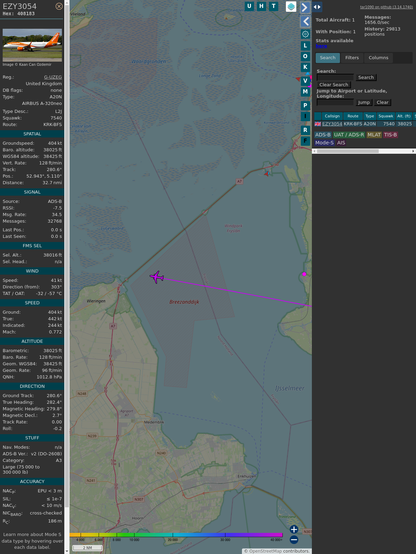
Task: Open the tar1090 on github link
Action: point(386,7)
